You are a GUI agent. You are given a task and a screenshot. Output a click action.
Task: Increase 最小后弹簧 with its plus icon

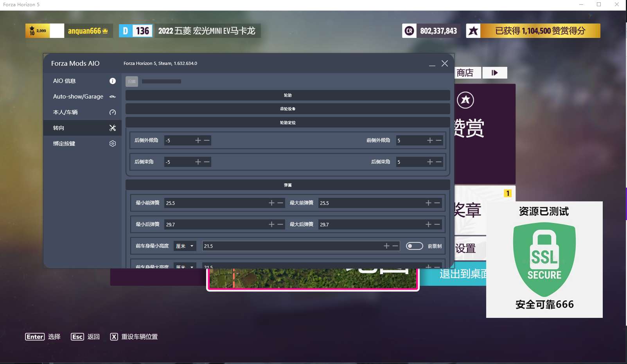point(271,224)
